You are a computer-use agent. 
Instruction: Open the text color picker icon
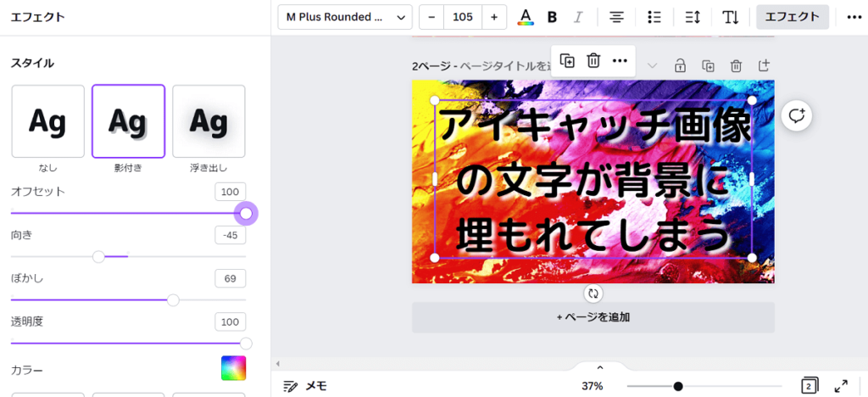tap(526, 17)
